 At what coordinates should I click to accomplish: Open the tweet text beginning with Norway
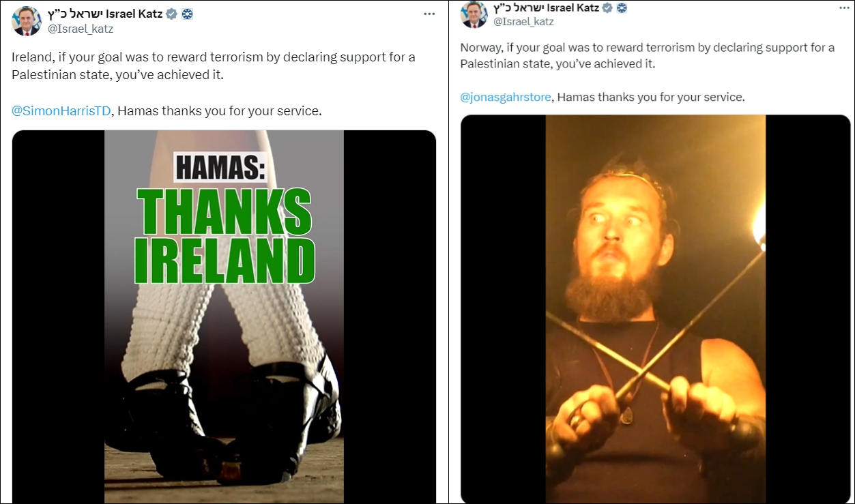click(x=648, y=55)
